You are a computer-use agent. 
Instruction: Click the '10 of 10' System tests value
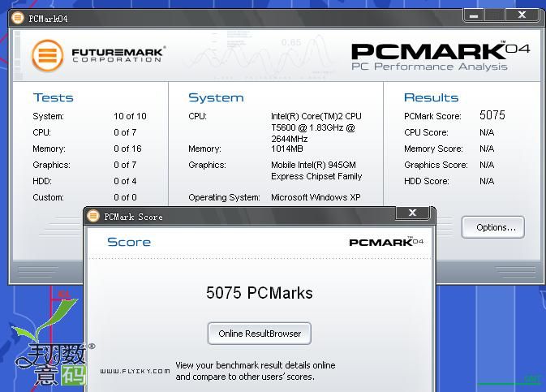[x=130, y=116]
